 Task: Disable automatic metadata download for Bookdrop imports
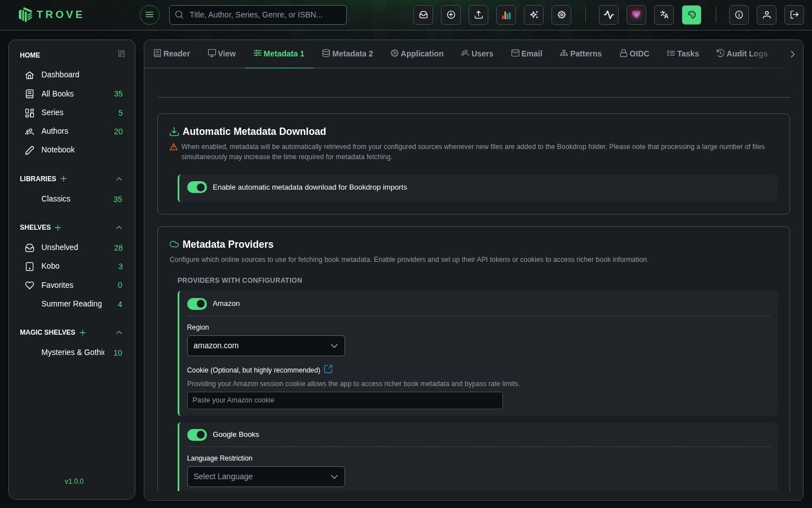197,187
